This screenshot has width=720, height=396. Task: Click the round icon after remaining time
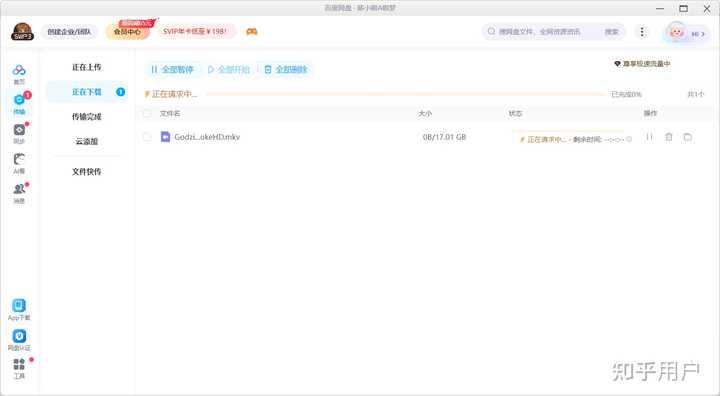[x=629, y=139]
